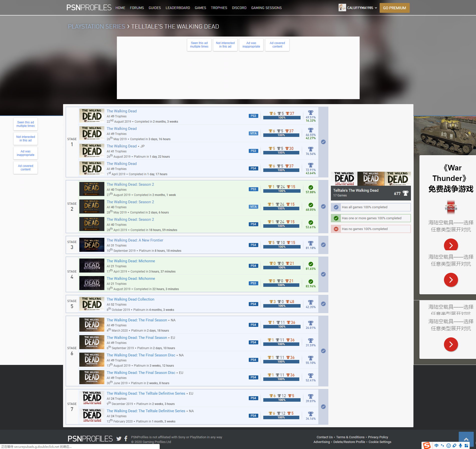The width and height of the screenshot is (476, 449).
Task: Click 'Seen this ad multiple times' in left ad
Action: click(x=26, y=124)
